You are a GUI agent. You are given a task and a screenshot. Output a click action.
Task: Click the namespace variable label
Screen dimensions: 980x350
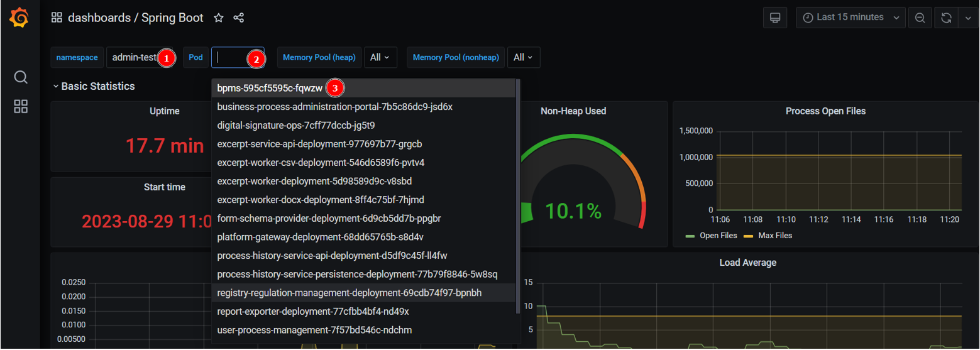click(x=77, y=57)
